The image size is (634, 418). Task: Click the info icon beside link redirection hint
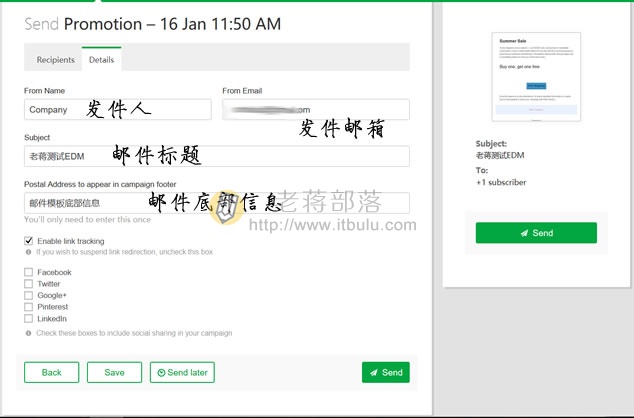click(x=28, y=252)
